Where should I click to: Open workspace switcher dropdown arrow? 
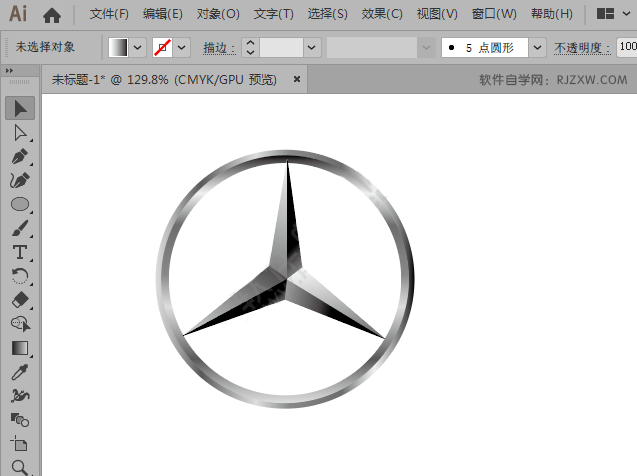(x=626, y=14)
